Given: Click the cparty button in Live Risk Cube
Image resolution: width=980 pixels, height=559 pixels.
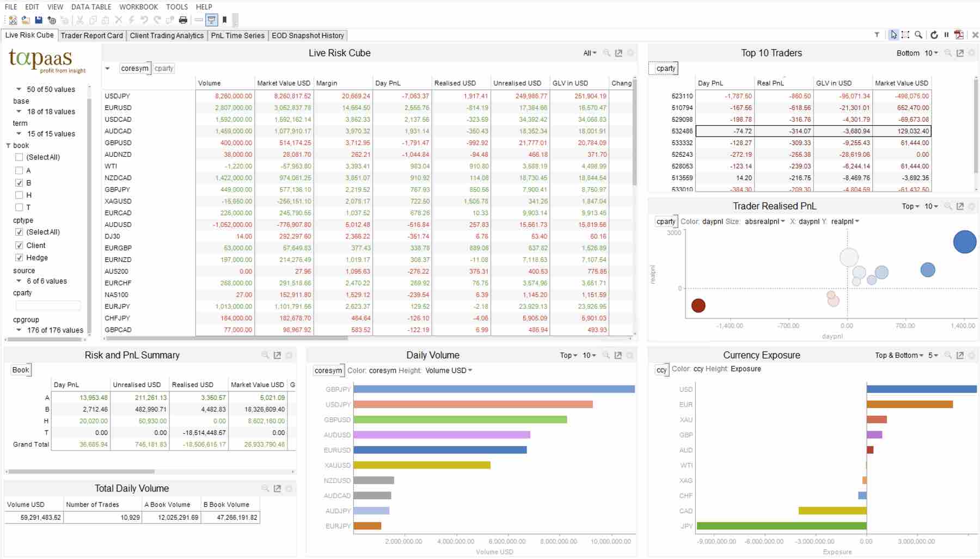Looking at the screenshot, I should click(163, 69).
